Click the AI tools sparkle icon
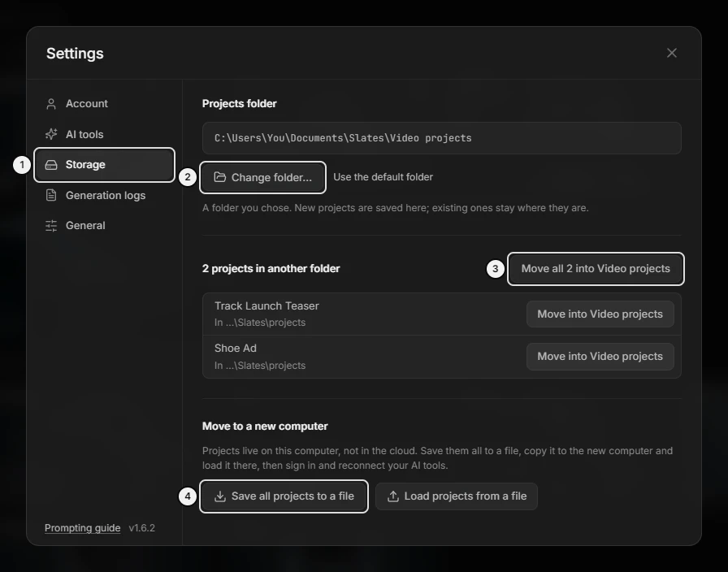Screen dimensions: 728x572 51,134
